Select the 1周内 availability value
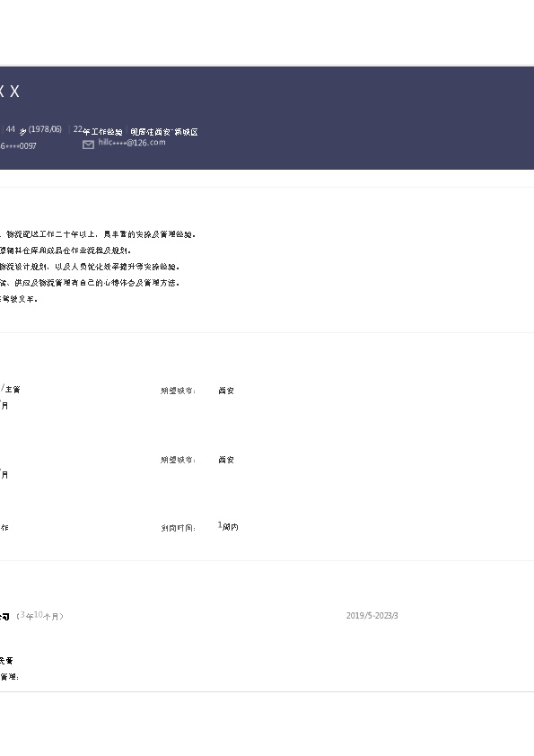 (x=228, y=526)
